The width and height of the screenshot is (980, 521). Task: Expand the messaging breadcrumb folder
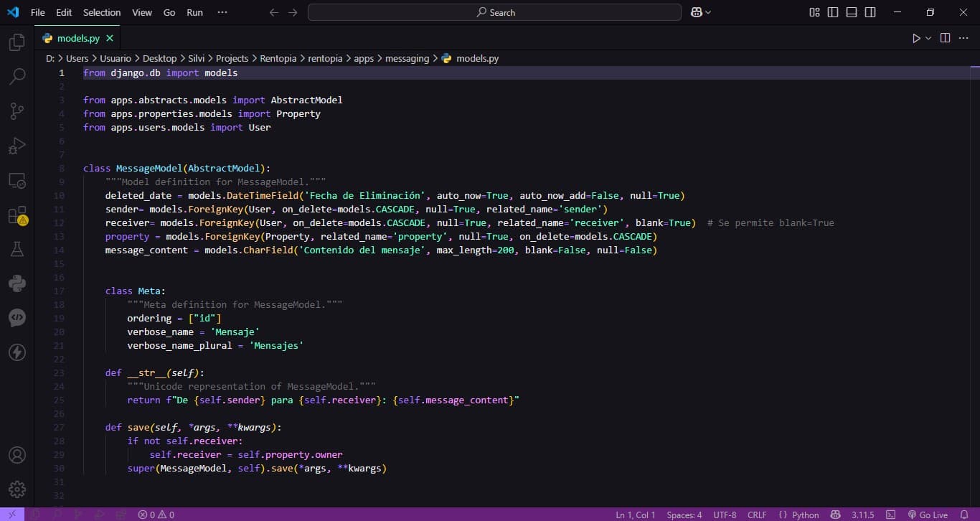(x=407, y=59)
